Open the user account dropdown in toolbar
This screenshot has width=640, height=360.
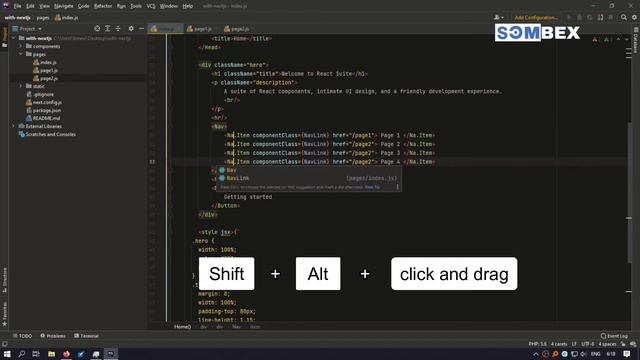pos(498,18)
